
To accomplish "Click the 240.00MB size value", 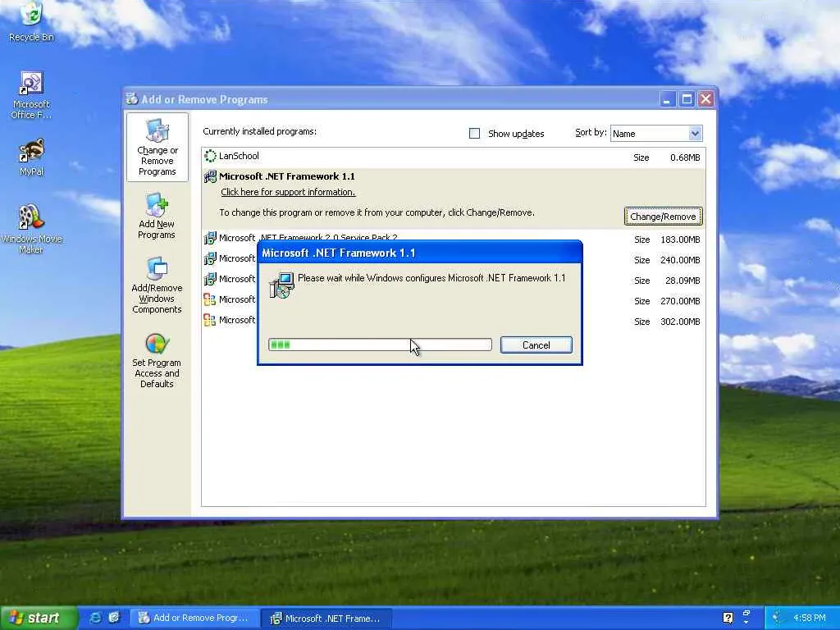I will coord(680,260).
